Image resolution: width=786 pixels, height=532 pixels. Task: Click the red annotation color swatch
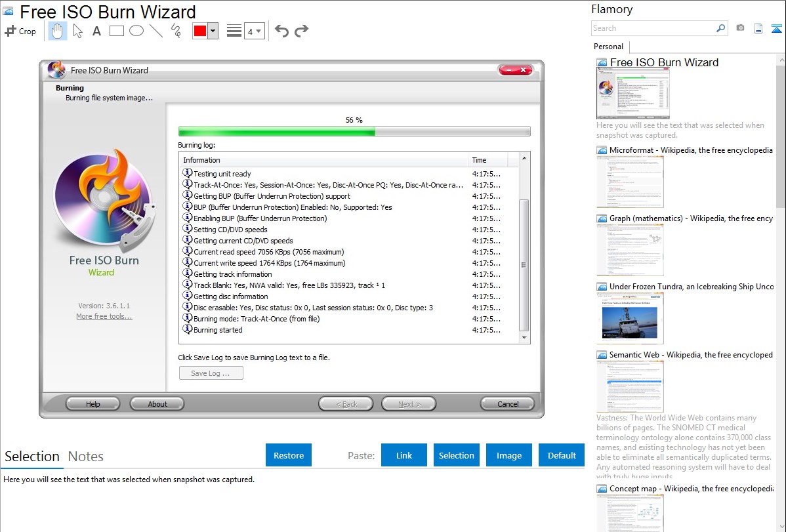click(x=200, y=31)
